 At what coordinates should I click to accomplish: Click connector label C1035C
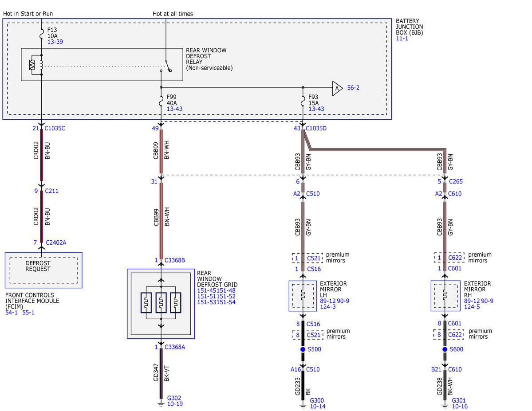[x=55, y=128]
